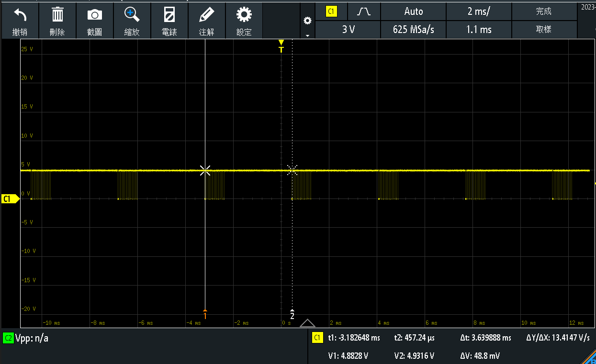Select the 注解 annotation pencil icon
596x364 pixels.
(207, 20)
